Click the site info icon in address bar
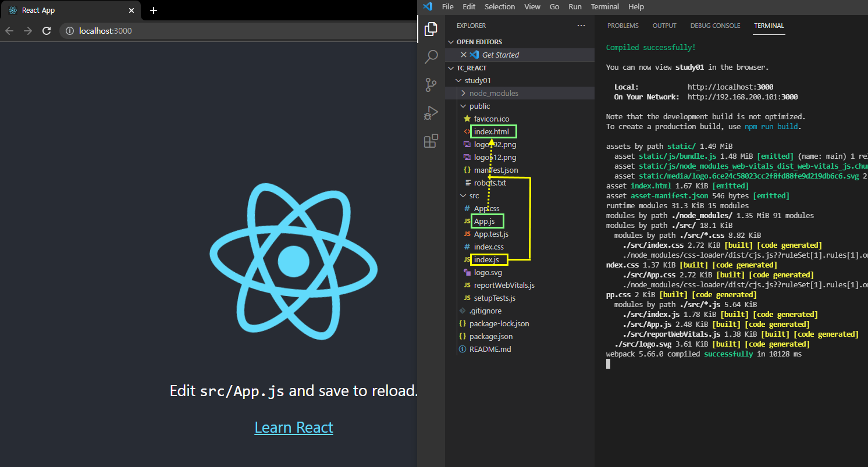 tap(70, 31)
